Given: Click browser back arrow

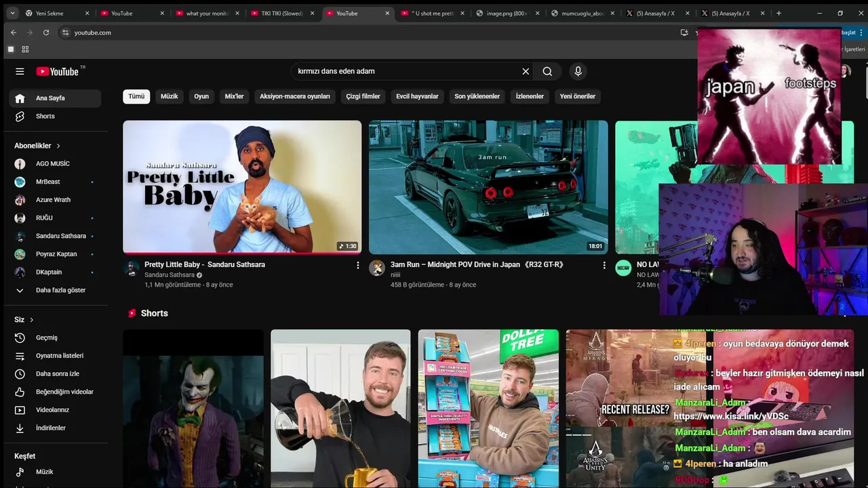Looking at the screenshot, I should [x=14, y=33].
